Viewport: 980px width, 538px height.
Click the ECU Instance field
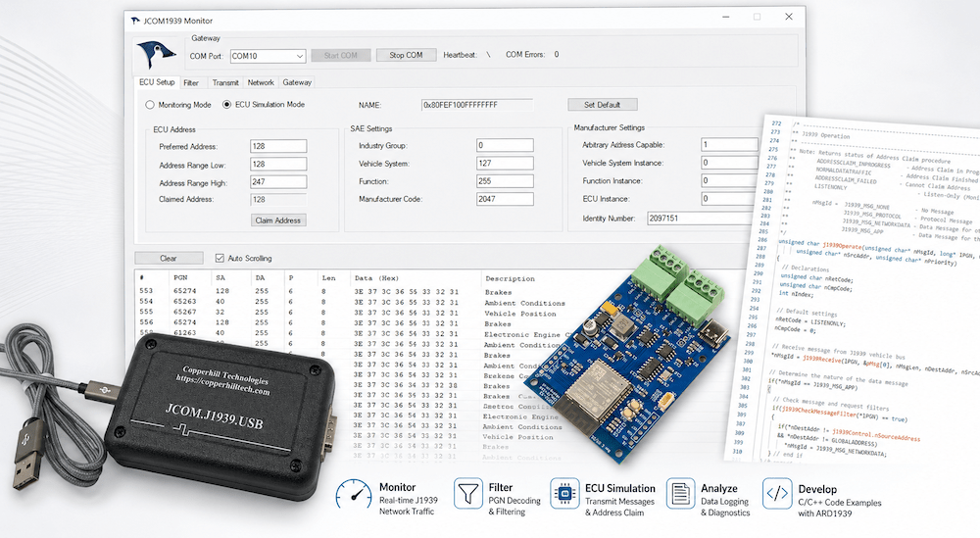729,199
